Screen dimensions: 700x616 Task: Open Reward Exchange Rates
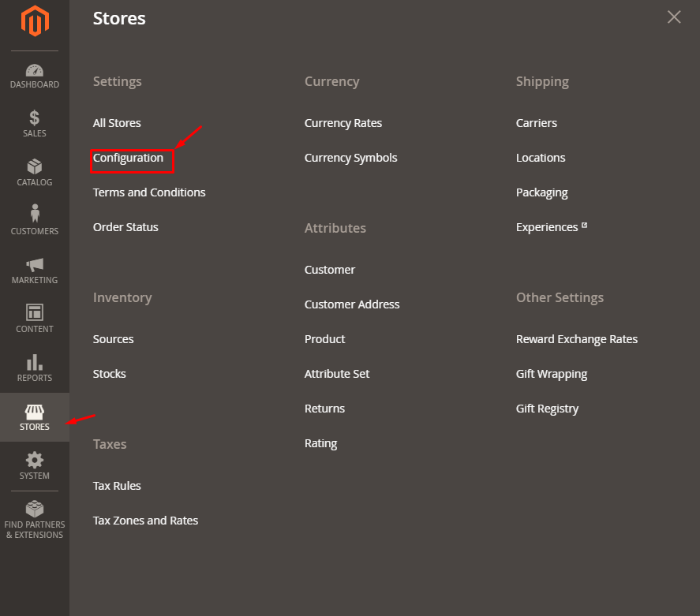point(577,339)
